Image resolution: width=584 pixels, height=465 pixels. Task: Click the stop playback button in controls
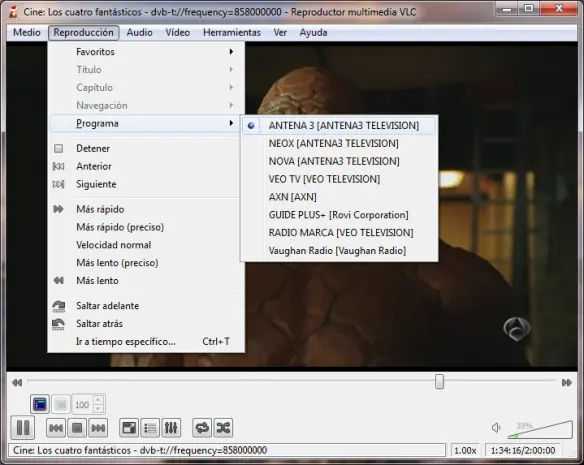77,428
